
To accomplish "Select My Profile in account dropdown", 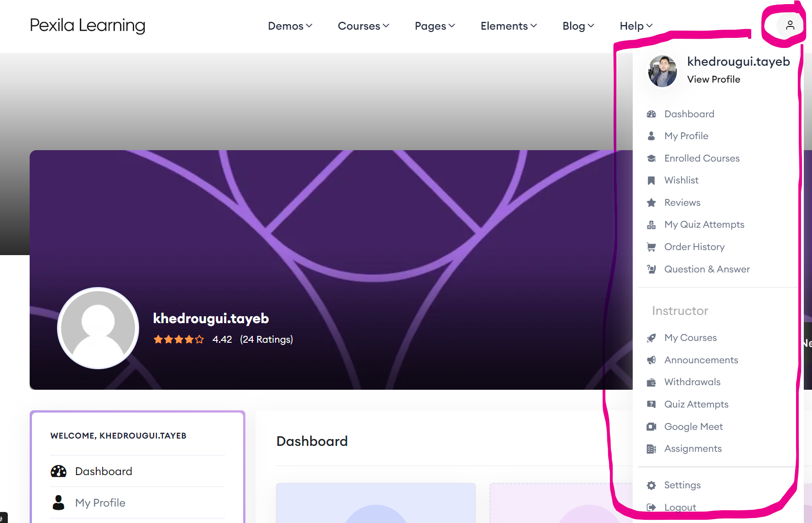I will (x=686, y=136).
